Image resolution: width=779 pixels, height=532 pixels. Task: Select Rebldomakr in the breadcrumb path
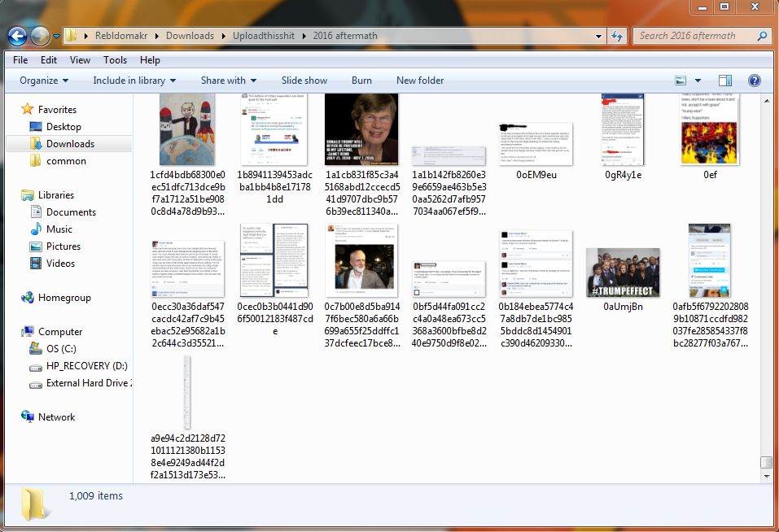click(x=121, y=36)
